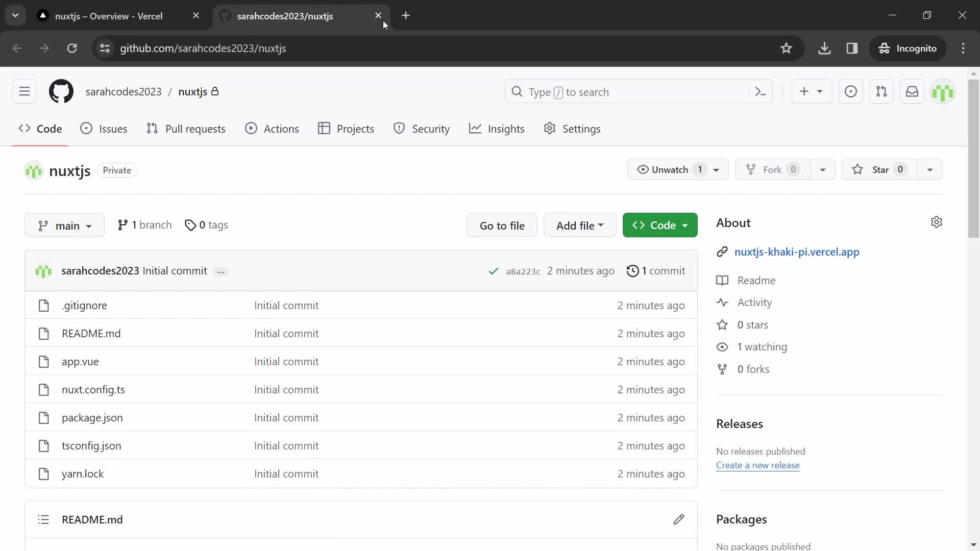Click Create a new release link

pos(758,466)
